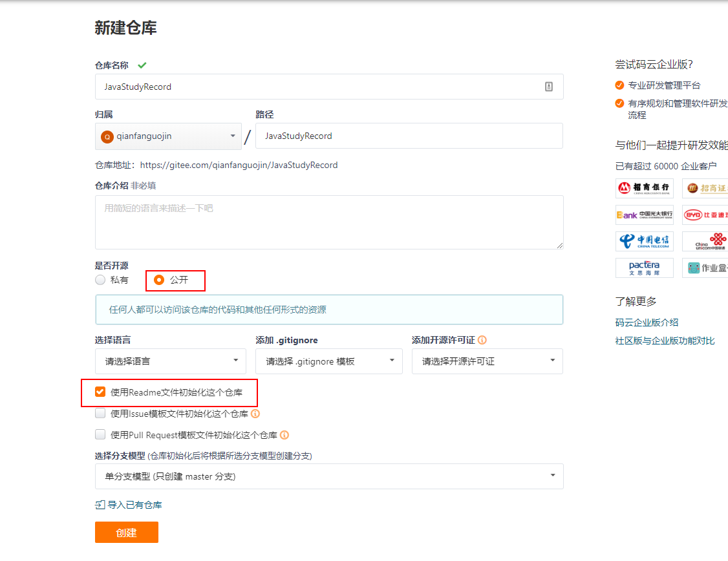Uncheck the Readme file initialization checkbox
The height and width of the screenshot is (561, 728).
pyautogui.click(x=100, y=392)
